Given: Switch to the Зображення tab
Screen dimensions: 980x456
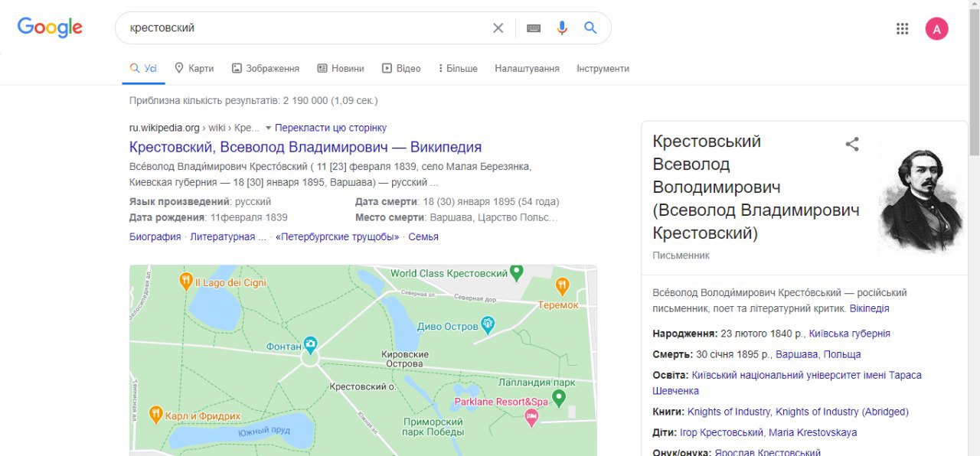Looking at the screenshot, I should coord(265,68).
